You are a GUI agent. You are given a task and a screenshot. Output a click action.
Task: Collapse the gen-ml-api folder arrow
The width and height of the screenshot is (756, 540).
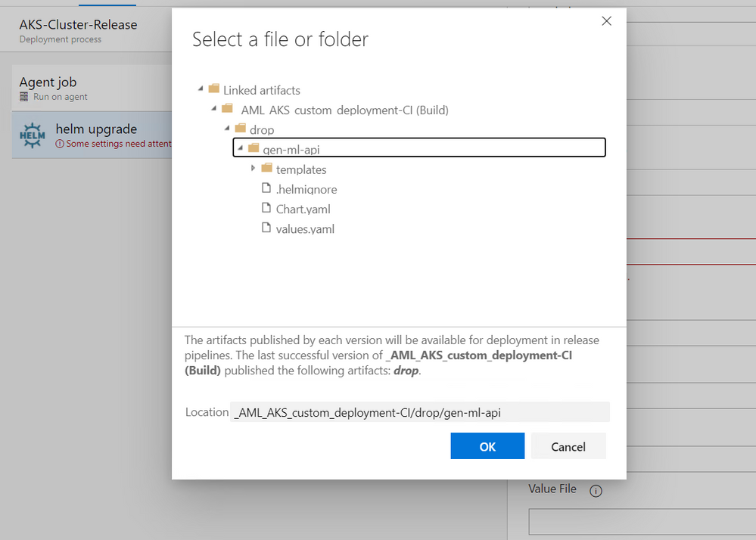point(240,147)
